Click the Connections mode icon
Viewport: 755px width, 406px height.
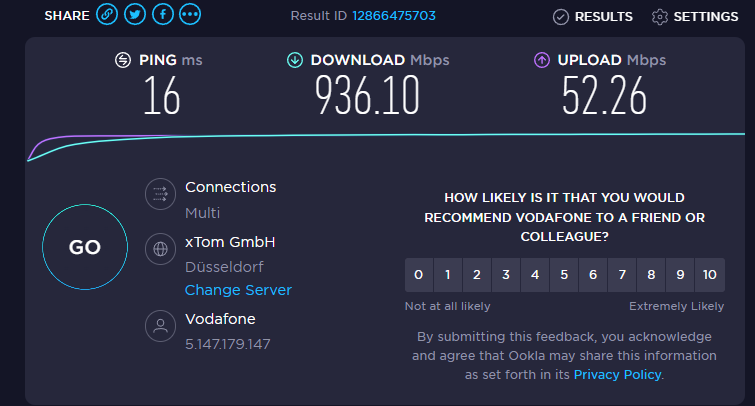(x=160, y=194)
